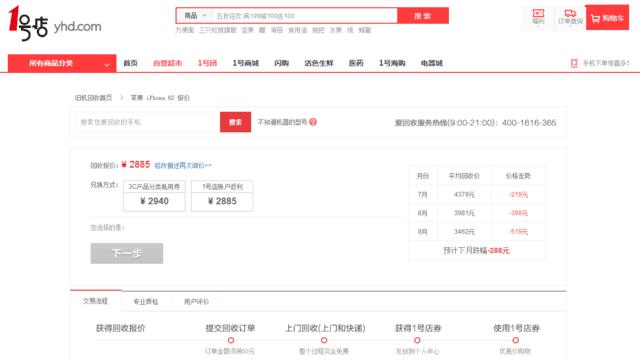640x361 pixels.
Task: Click the coupon ticket icon at top
Action: click(538, 13)
